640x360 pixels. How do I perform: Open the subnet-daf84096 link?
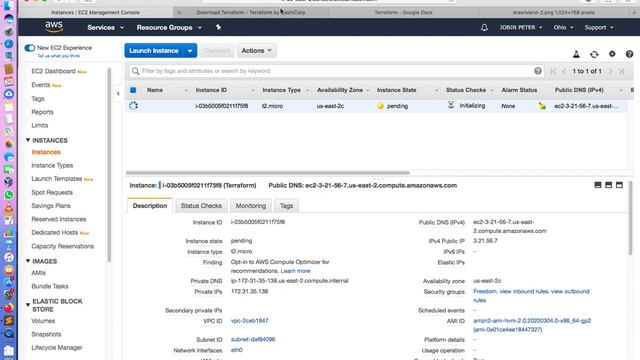tap(253, 339)
